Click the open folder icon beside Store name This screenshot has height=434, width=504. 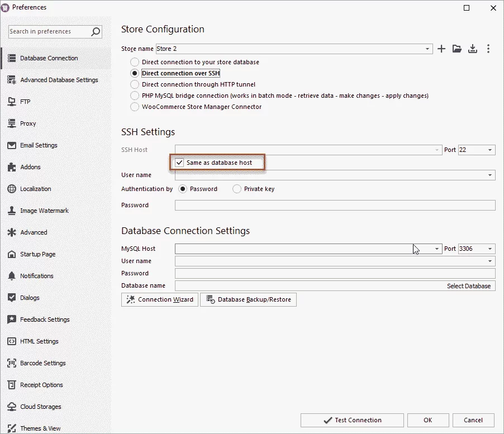coord(457,49)
